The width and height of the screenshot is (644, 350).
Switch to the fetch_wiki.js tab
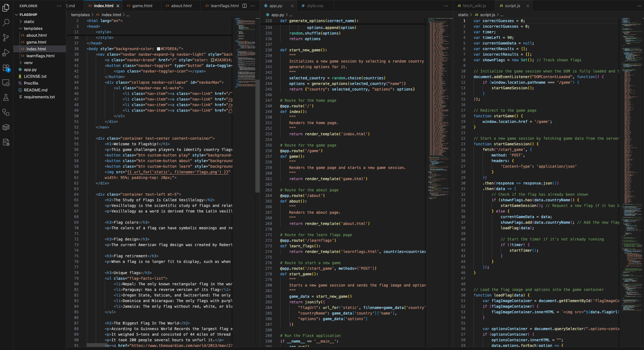pos(474,6)
